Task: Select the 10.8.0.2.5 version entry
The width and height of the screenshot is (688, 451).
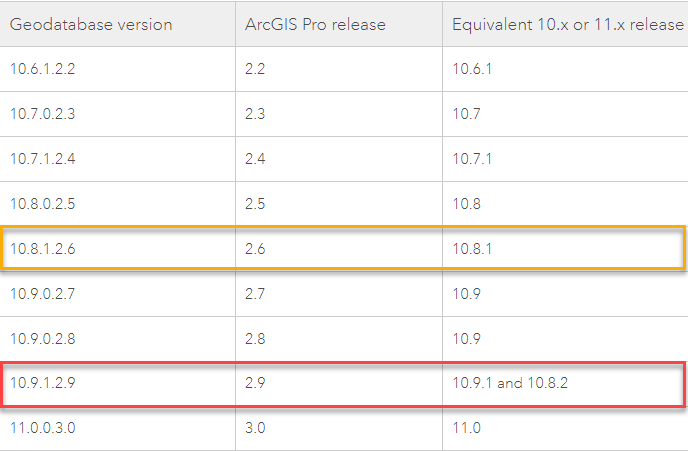Action: [x=42, y=203]
